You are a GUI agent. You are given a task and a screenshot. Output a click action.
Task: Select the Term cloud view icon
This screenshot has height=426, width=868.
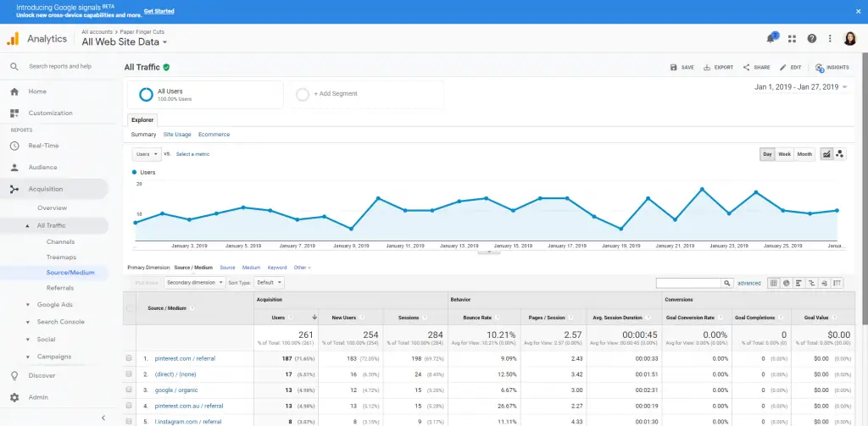(x=824, y=283)
